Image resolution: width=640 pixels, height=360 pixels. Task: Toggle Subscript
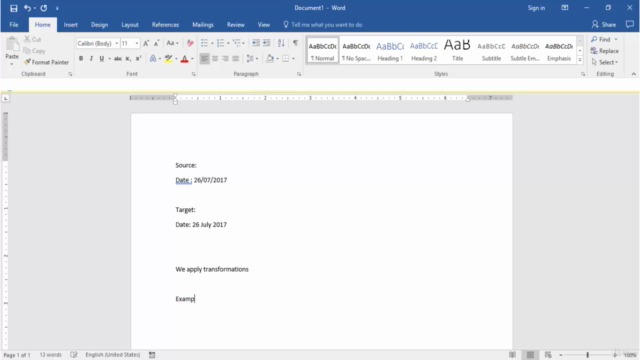[128, 59]
